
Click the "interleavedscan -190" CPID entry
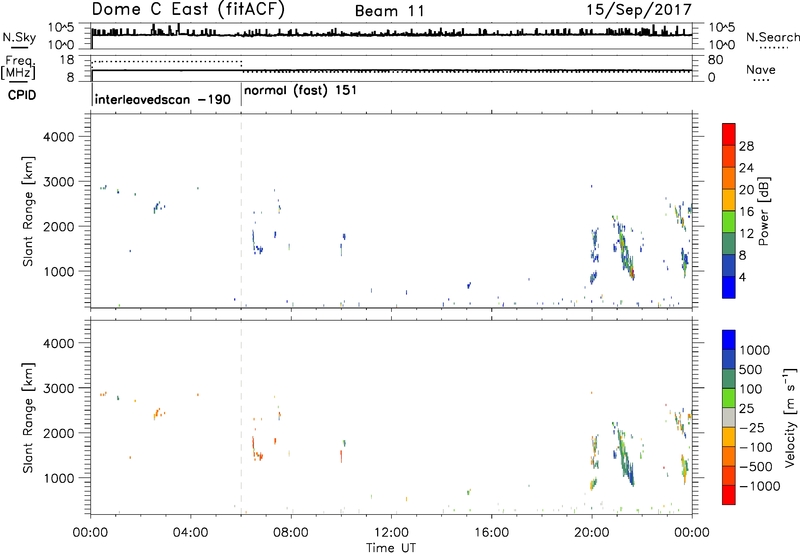(x=163, y=99)
